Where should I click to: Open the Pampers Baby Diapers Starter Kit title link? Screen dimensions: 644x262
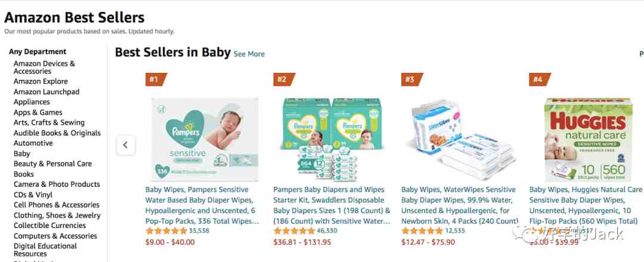[x=332, y=205]
